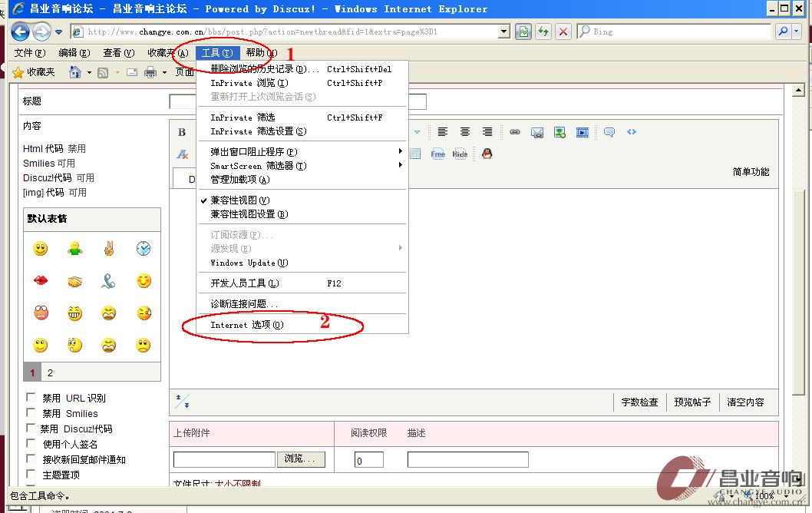The height and width of the screenshot is (513, 812).
Task: Click the blue magnifier Search button
Action: click(783, 31)
